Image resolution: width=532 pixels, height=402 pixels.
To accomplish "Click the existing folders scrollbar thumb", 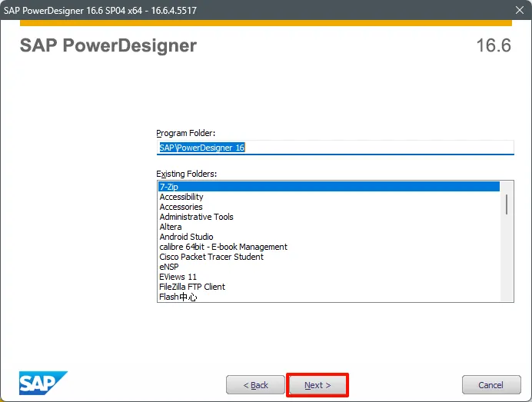I will (x=507, y=204).
